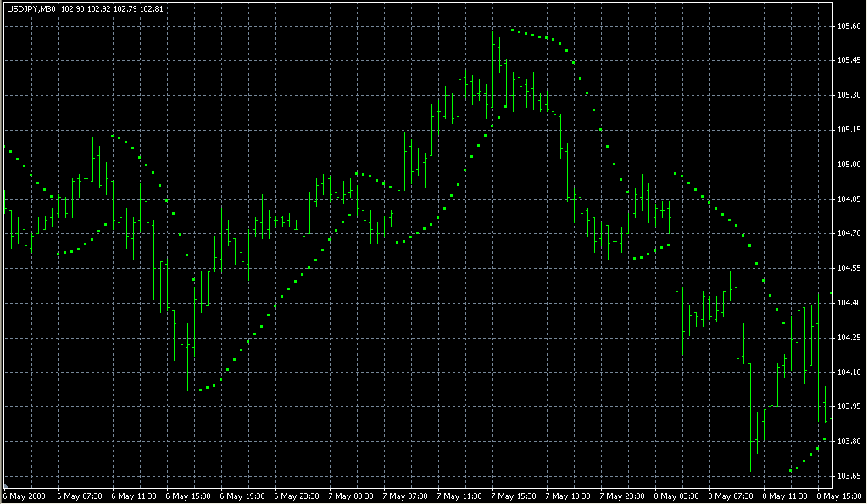Screen dimensions: 868x504
Task: Click the USDJPY,M30 symbol label
Action: (31, 9)
